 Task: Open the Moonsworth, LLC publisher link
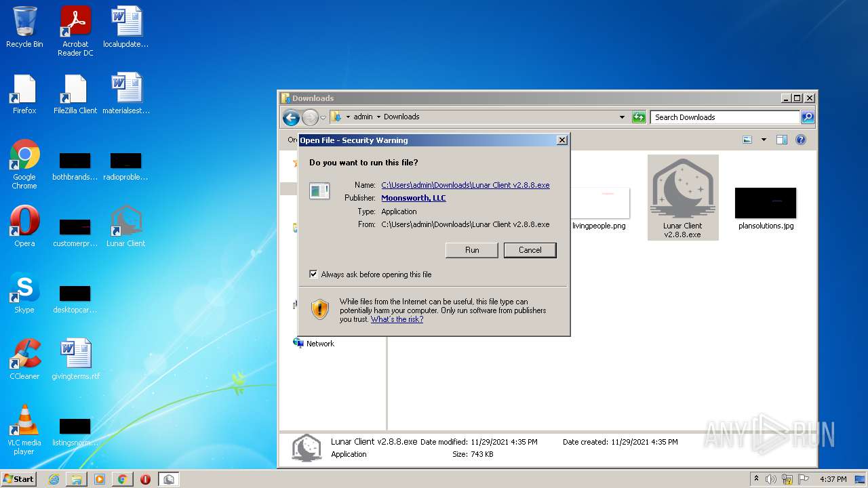point(414,198)
